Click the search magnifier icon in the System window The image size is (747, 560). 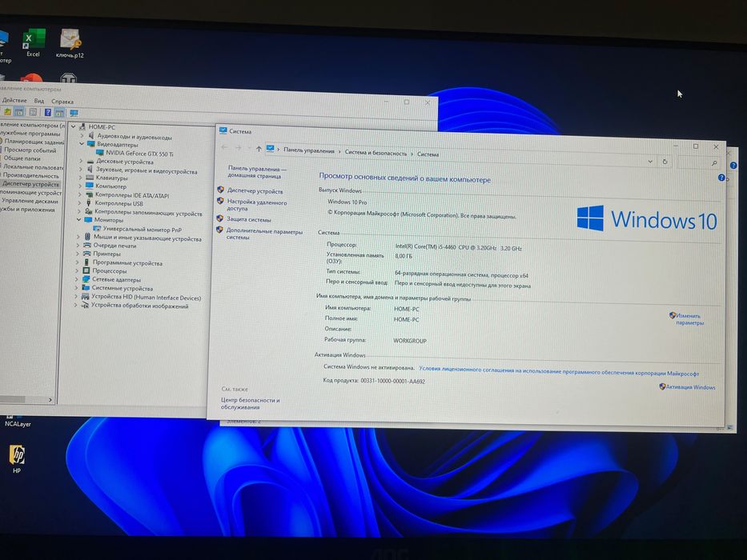tap(714, 163)
